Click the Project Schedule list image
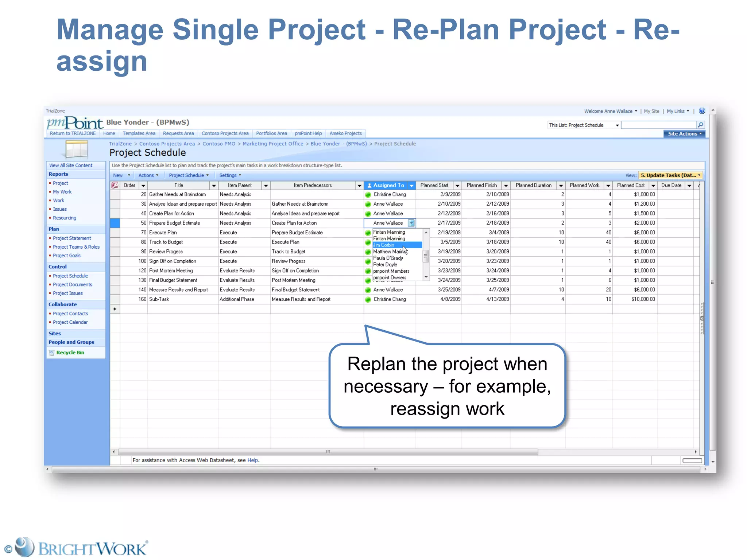Image resolution: width=747 pixels, height=560 pixels. coord(77,149)
